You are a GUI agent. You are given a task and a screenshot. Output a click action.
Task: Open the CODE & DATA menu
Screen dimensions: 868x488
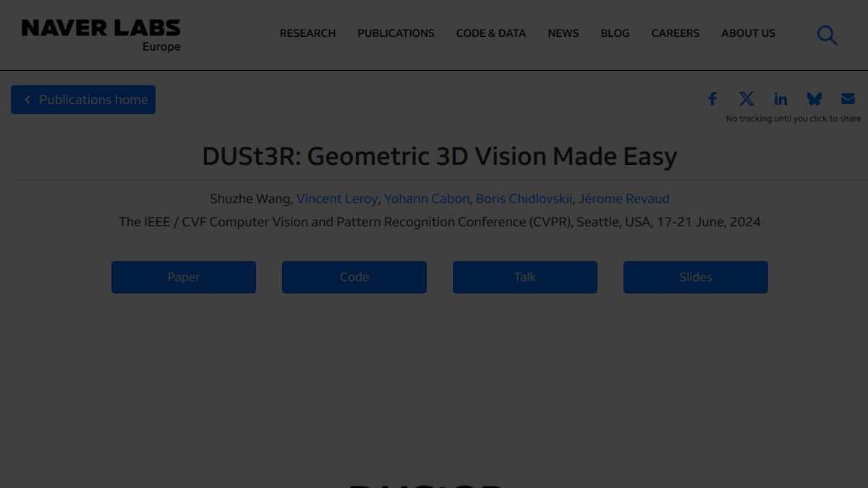(x=491, y=33)
